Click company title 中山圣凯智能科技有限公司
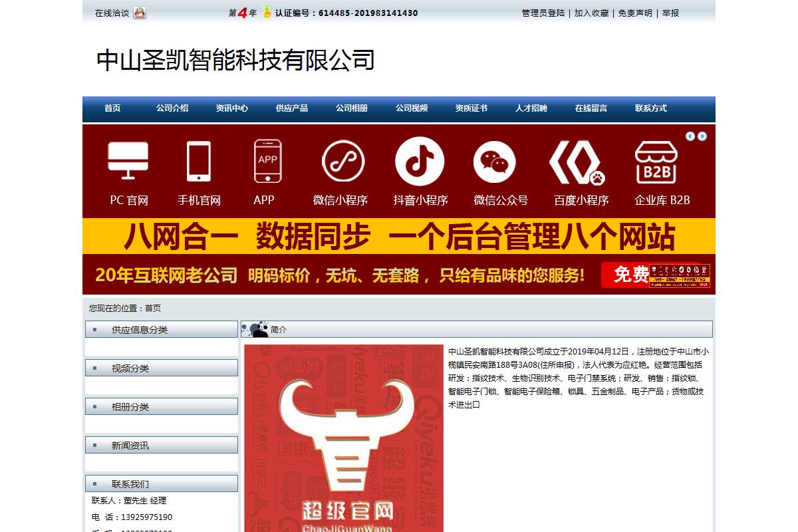 point(236,60)
